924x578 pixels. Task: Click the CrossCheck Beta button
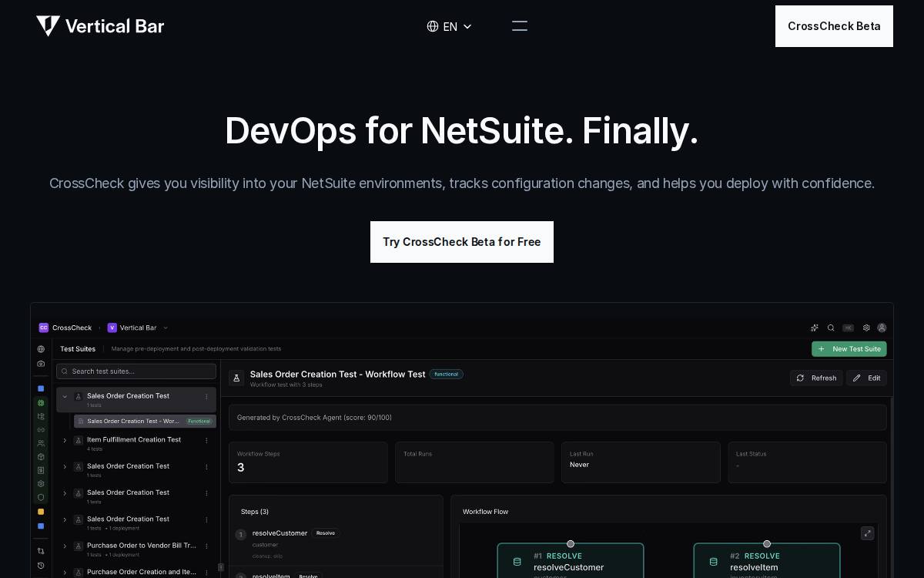[834, 26]
